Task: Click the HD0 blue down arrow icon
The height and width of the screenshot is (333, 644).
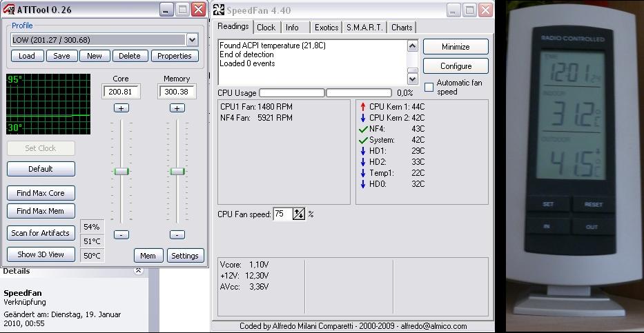Action: pos(362,184)
